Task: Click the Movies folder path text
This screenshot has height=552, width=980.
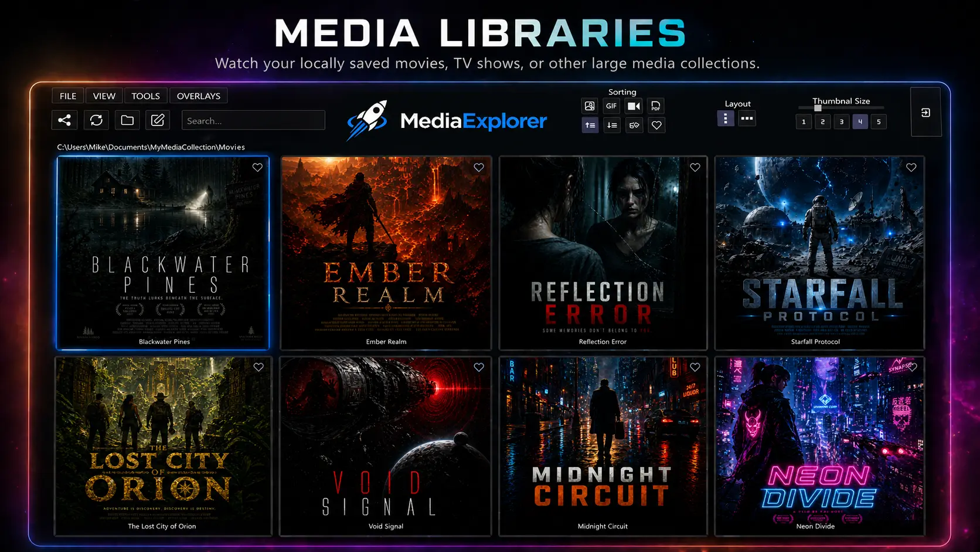Action: [x=151, y=147]
